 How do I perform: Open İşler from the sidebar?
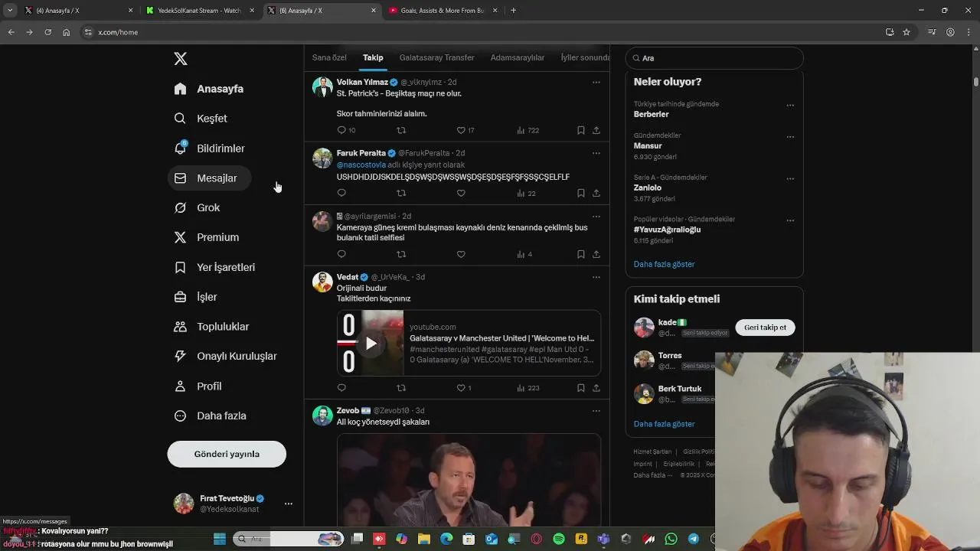196,297
